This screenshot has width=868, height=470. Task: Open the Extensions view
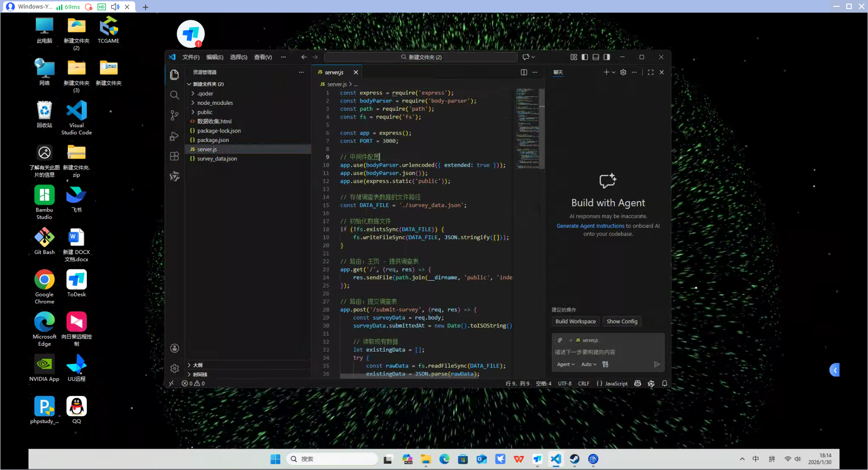click(x=175, y=156)
